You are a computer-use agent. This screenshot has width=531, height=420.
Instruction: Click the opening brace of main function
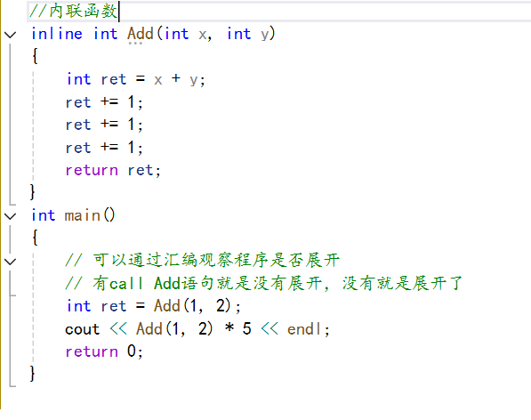tap(35, 238)
